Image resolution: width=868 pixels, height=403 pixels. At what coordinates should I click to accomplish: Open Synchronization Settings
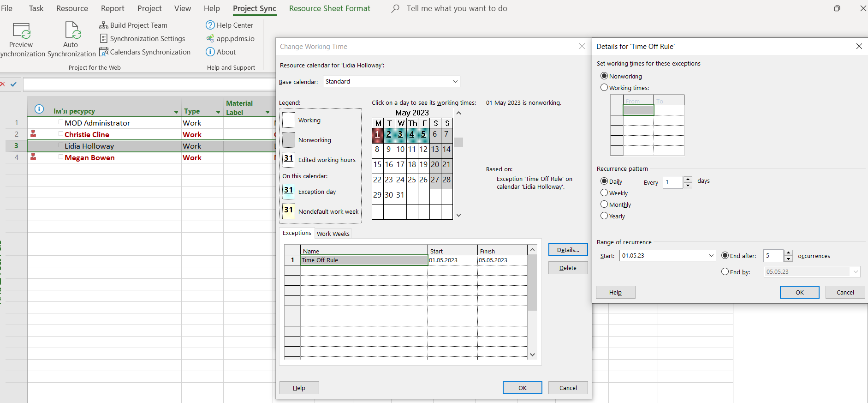coord(142,39)
